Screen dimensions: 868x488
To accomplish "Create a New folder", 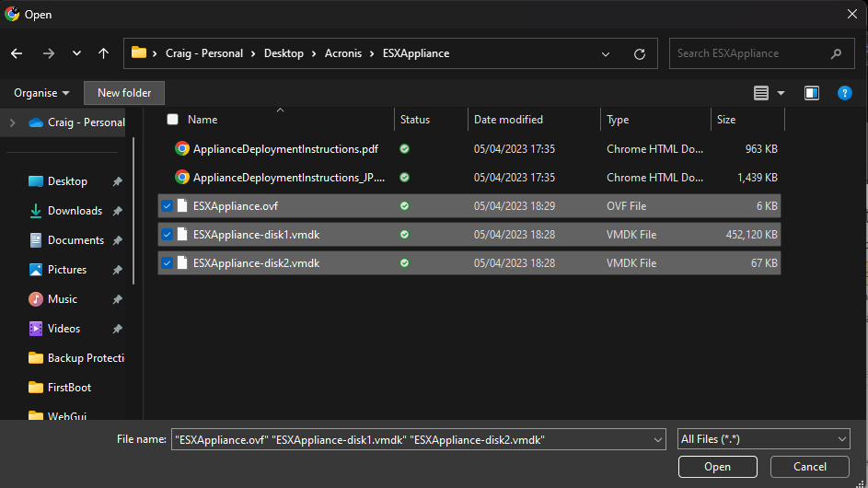I will 124,93.
